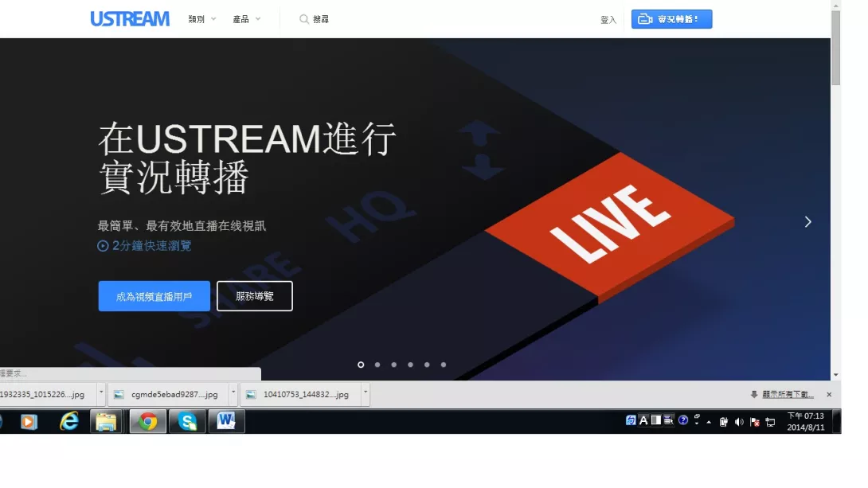Click the USTREAM logo
This screenshot has height=488, width=868.
tap(130, 19)
